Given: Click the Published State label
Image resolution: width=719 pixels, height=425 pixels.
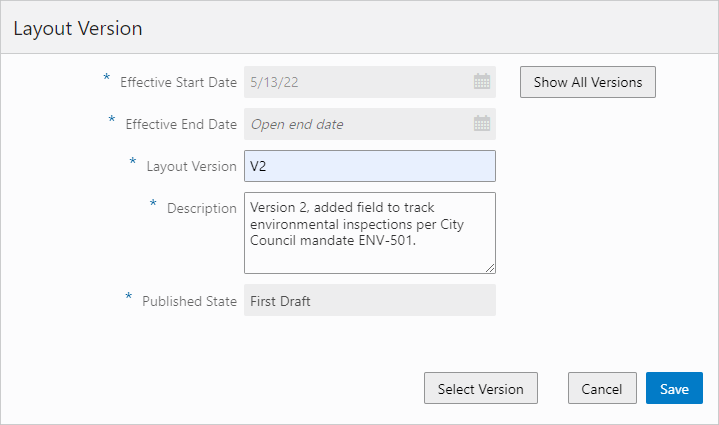Looking at the screenshot, I should pos(189,301).
